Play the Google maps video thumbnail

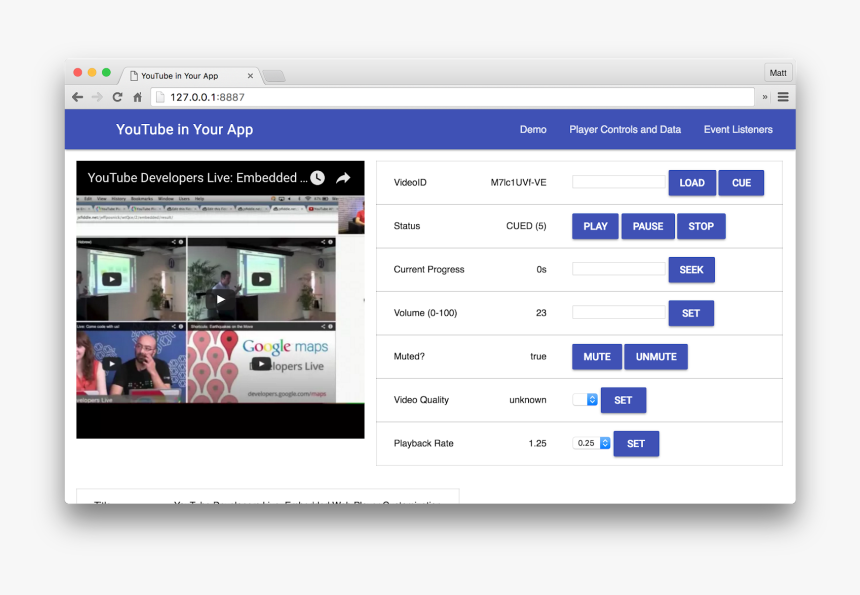click(x=261, y=364)
